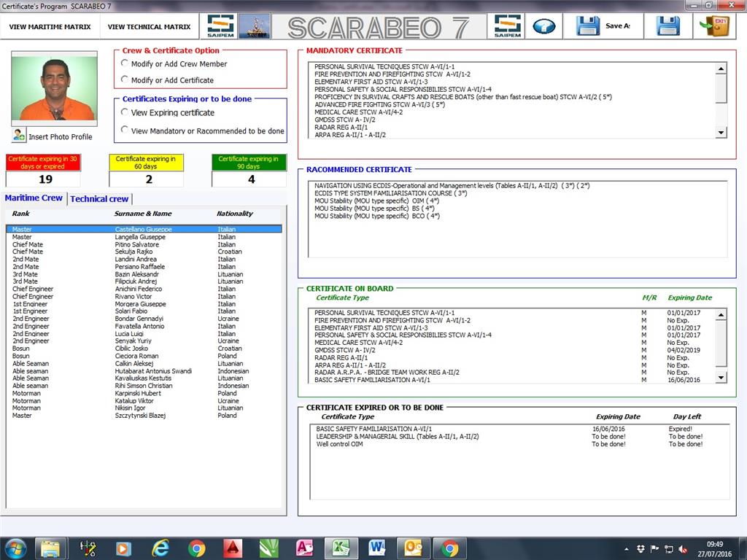The image size is (747, 560).
Task: Open Internet Explorer from taskbar
Action: (160, 548)
